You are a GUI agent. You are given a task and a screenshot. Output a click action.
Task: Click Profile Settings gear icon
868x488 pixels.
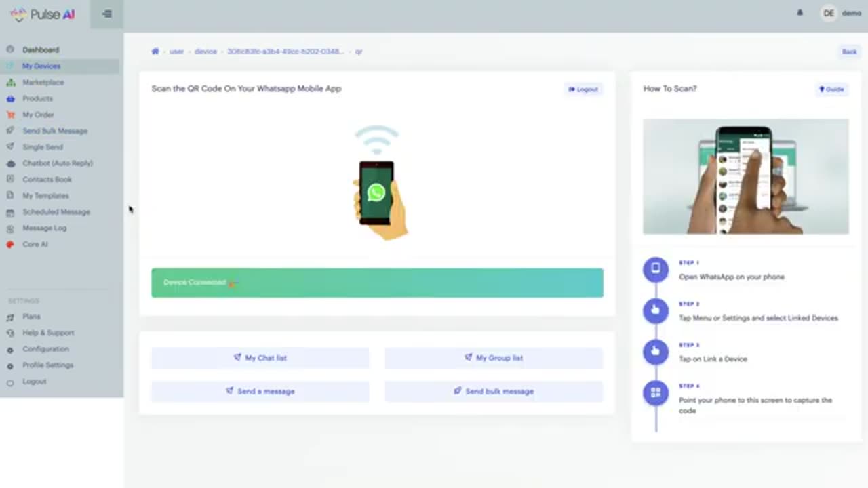10,365
